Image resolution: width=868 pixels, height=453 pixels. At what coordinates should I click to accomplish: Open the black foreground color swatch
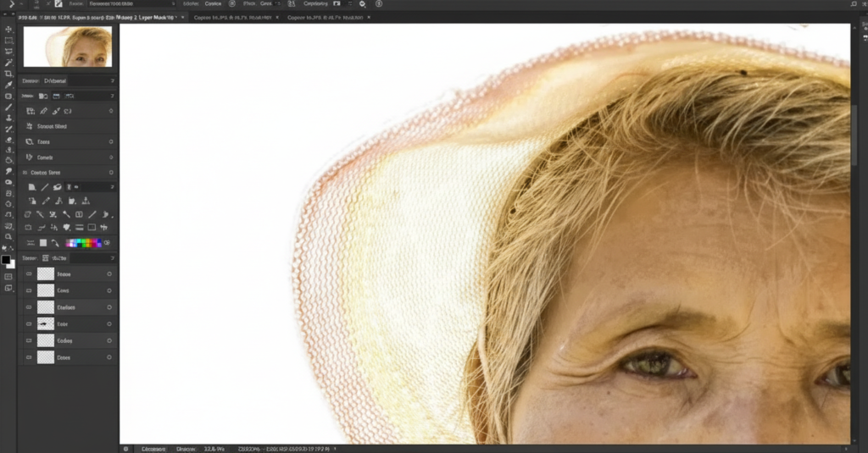coord(6,259)
